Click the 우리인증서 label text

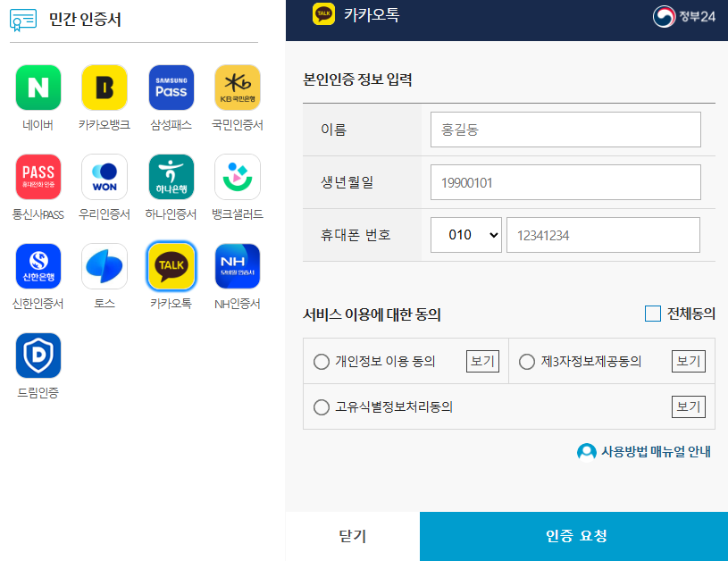coord(105,214)
